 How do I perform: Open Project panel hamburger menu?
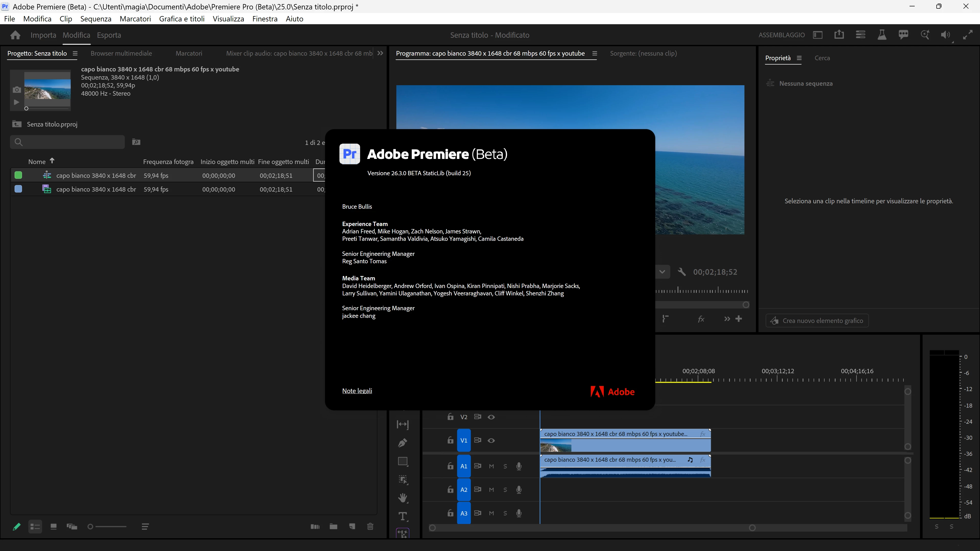(75, 54)
